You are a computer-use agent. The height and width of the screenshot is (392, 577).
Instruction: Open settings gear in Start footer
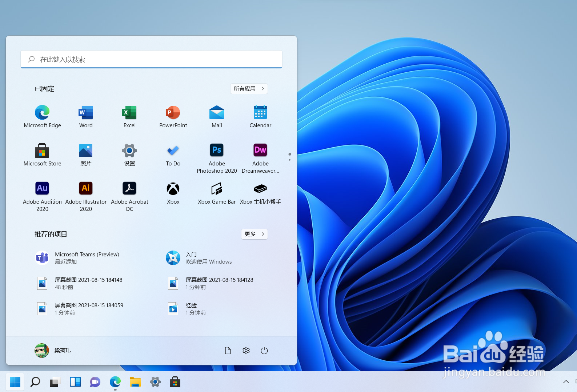coord(246,351)
